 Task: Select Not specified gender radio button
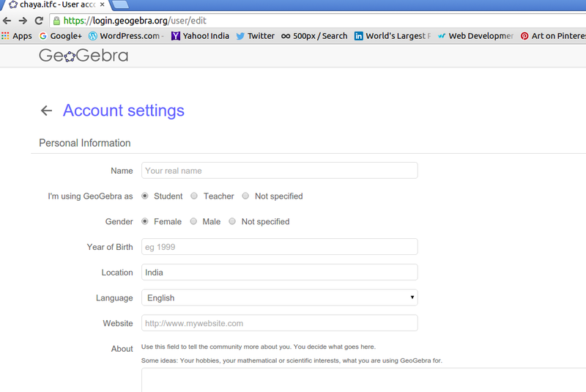pyautogui.click(x=232, y=221)
